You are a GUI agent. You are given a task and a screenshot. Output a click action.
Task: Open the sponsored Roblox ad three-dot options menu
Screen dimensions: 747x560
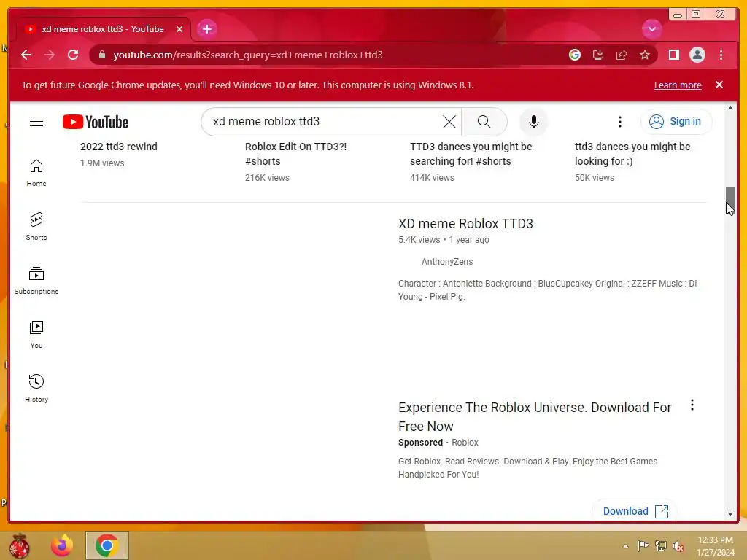[x=692, y=405]
